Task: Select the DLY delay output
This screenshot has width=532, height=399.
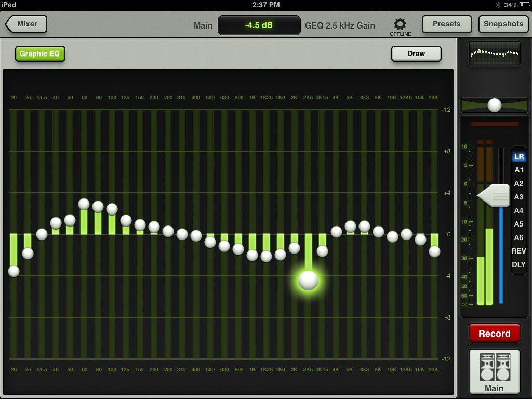Action: 519,264
